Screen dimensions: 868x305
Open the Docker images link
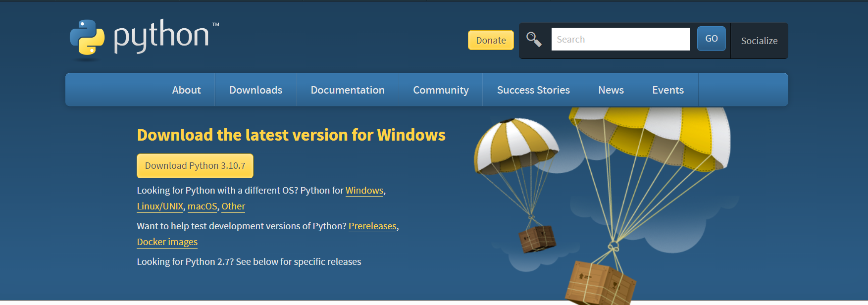167,242
